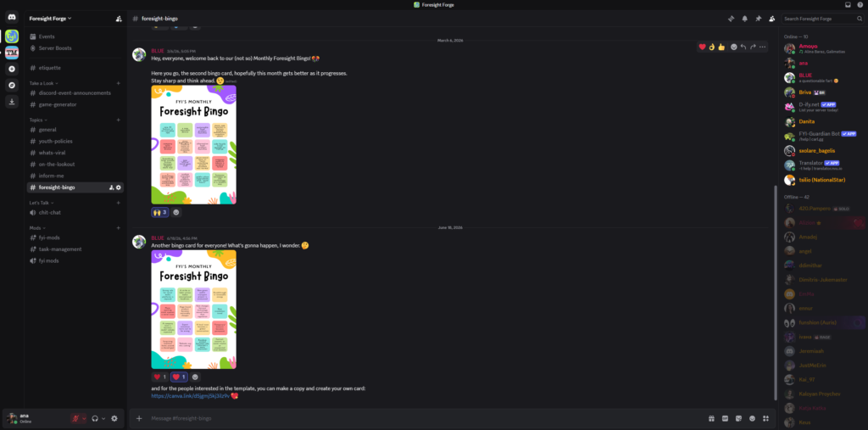Open the canva.link template link

coord(190,396)
